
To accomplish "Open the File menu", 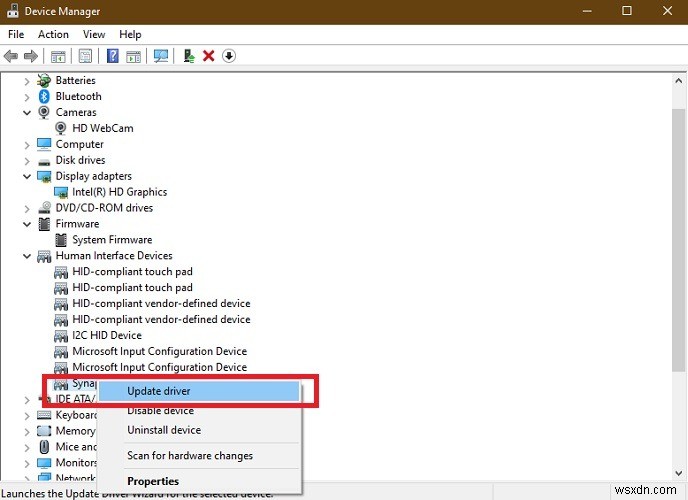I will pyautogui.click(x=16, y=34).
